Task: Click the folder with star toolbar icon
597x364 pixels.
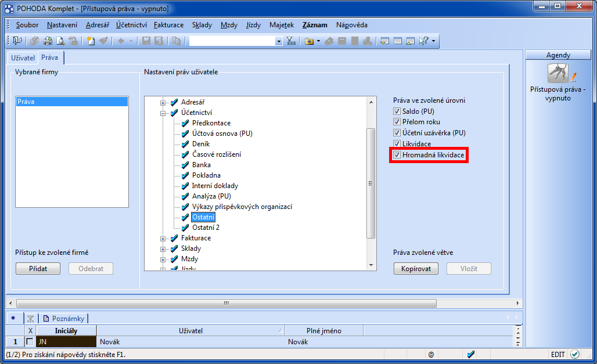Action: pyautogui.click(x=309, y=41)
